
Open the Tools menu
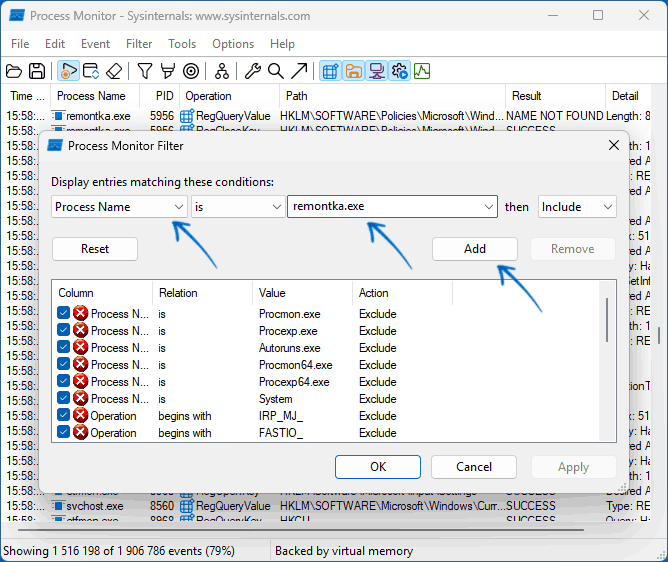pyautogui.click(x=182, y=44)
